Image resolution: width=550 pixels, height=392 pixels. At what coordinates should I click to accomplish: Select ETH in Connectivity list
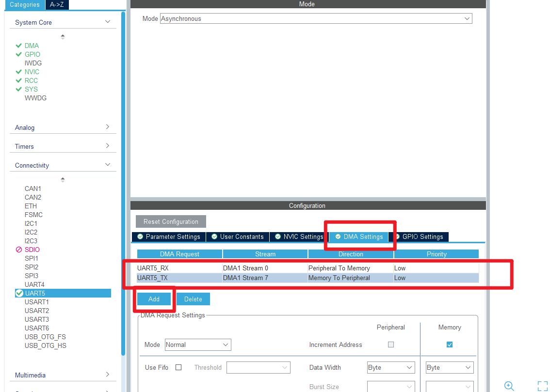(31, 206)
